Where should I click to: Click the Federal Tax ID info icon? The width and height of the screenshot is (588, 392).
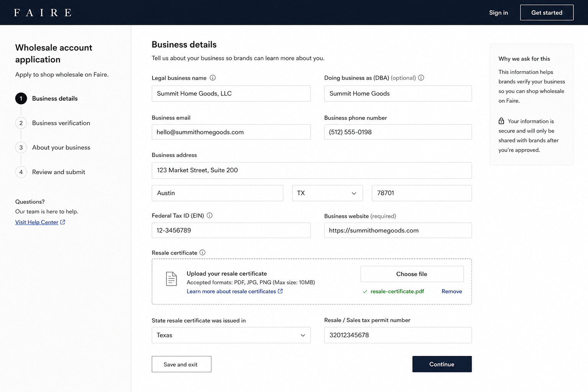[x=210, y=216]
